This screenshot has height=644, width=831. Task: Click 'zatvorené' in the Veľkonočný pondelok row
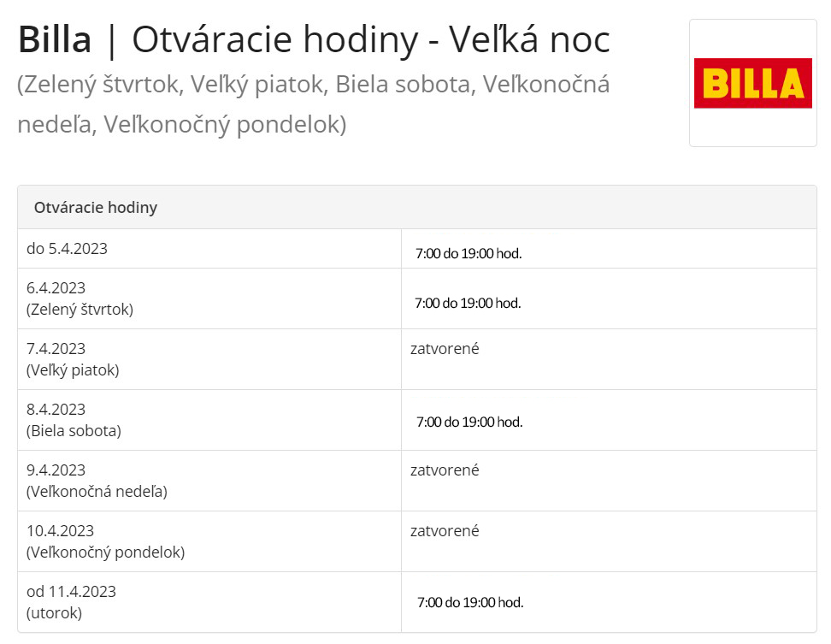(445, 531)
